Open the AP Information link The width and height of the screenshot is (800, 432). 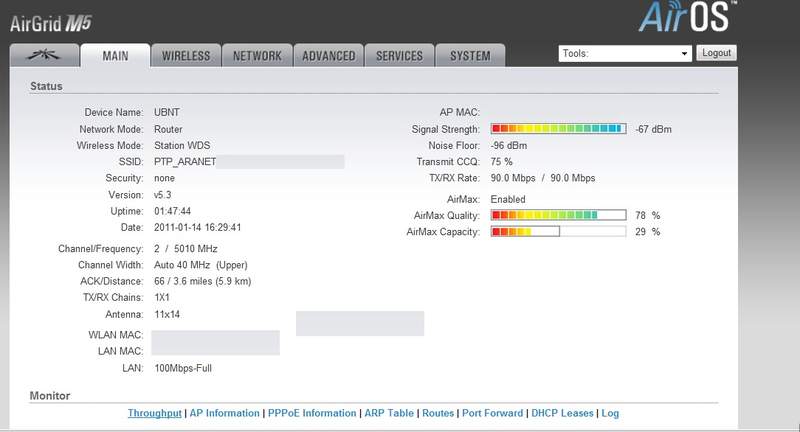225,413
